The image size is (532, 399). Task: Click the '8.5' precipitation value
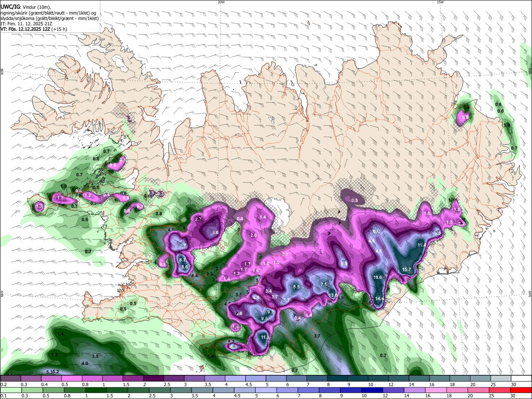tap(296, 287)
